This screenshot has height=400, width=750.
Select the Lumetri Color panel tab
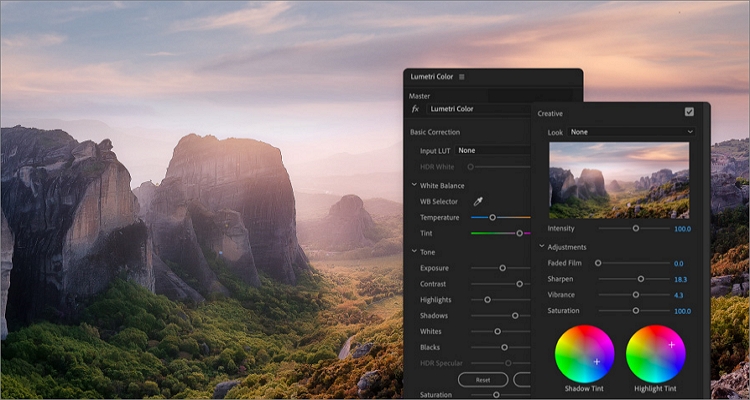(x=431, y=77)
